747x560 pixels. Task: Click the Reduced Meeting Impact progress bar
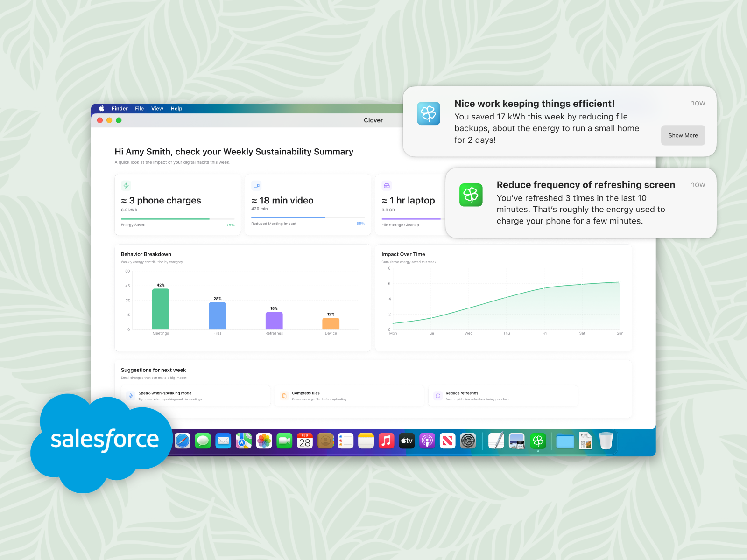coord(308,217)
